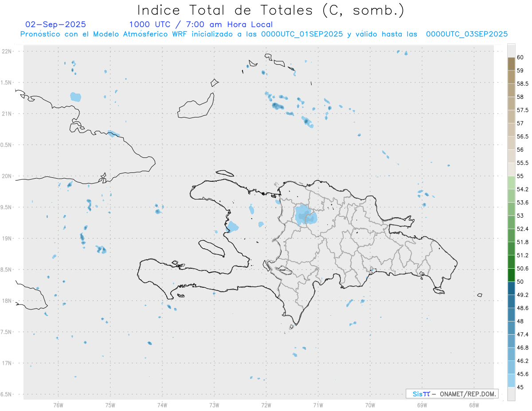Click the colorbar value "50.6"

[522, 269]
